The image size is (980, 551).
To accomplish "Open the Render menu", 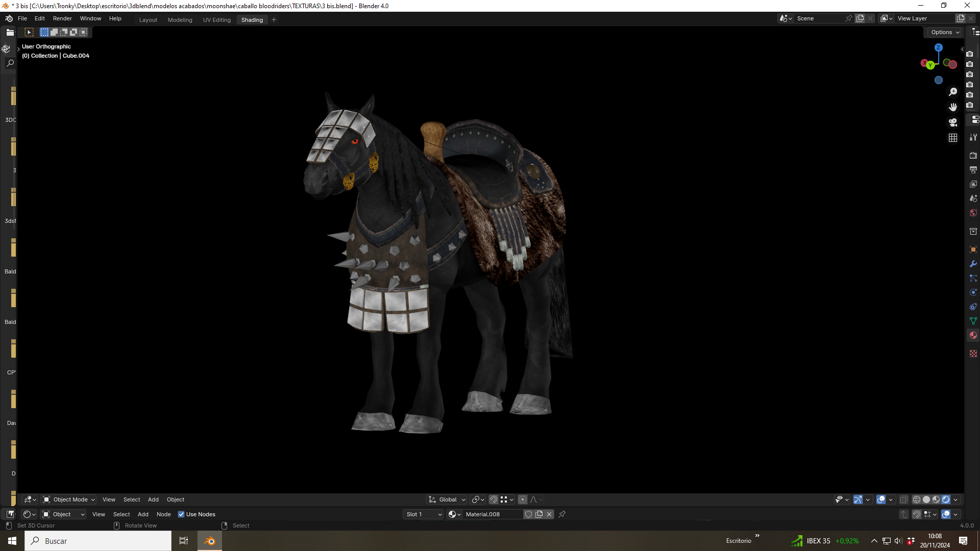I will click(62, 18).
